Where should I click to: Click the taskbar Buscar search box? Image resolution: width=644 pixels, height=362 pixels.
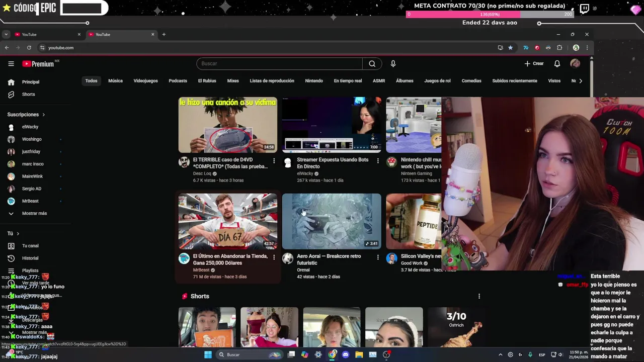[250, 354]
